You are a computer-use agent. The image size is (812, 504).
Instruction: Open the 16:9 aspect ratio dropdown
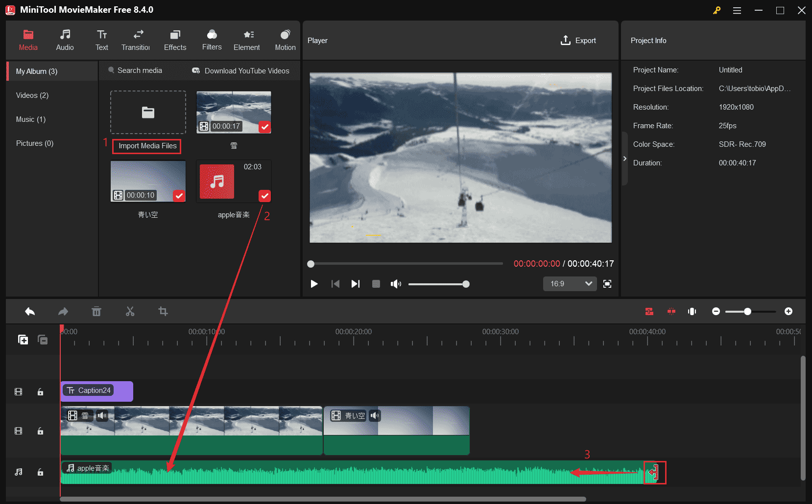tap(570, 284)
